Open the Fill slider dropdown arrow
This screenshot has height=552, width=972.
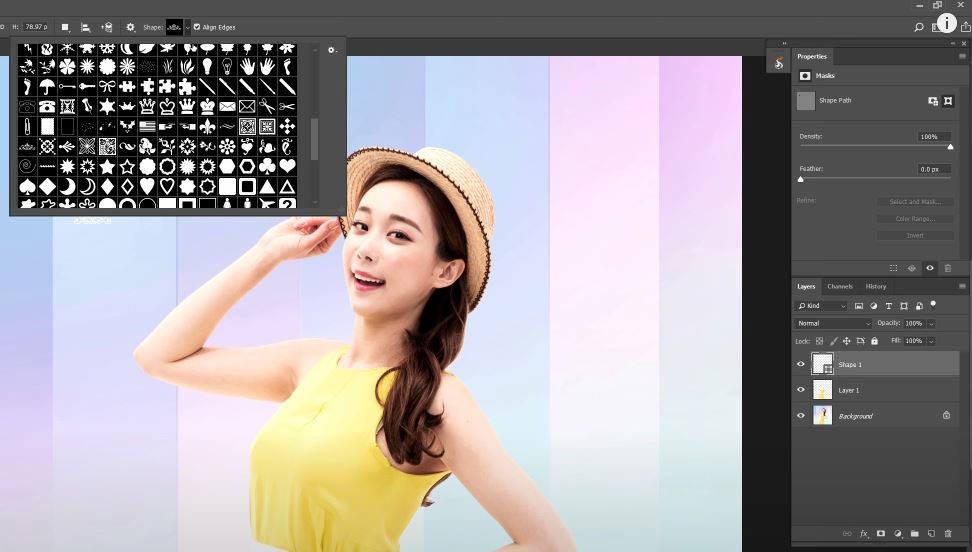931,341
